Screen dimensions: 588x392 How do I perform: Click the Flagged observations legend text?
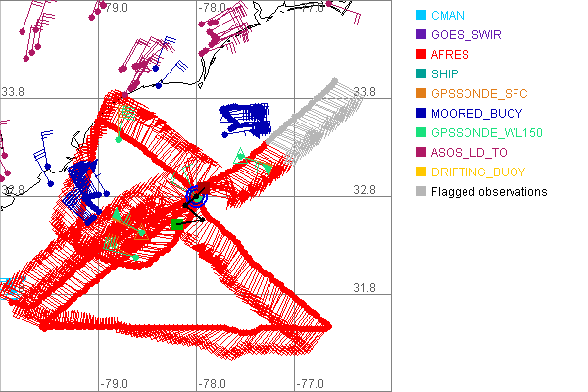tap(491, 192)
